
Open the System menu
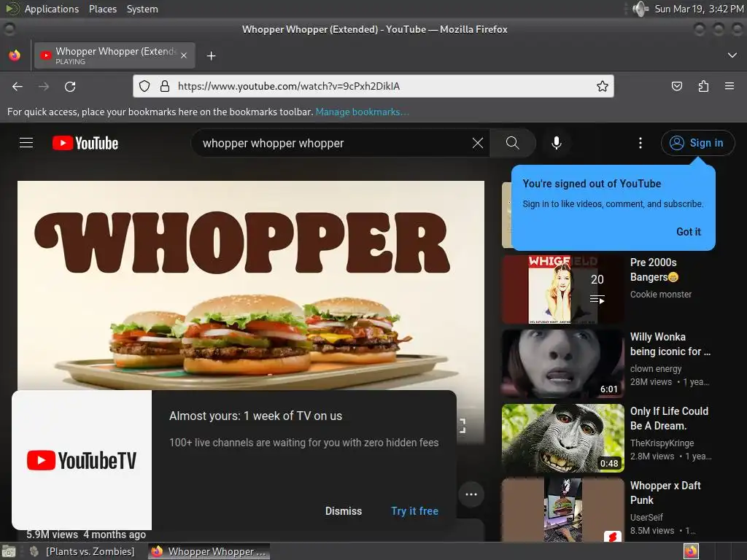tap(142, 9)
